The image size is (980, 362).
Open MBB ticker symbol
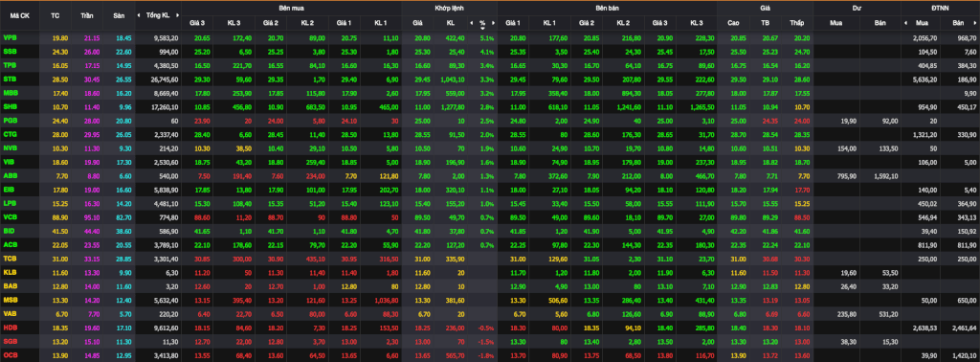10,93
